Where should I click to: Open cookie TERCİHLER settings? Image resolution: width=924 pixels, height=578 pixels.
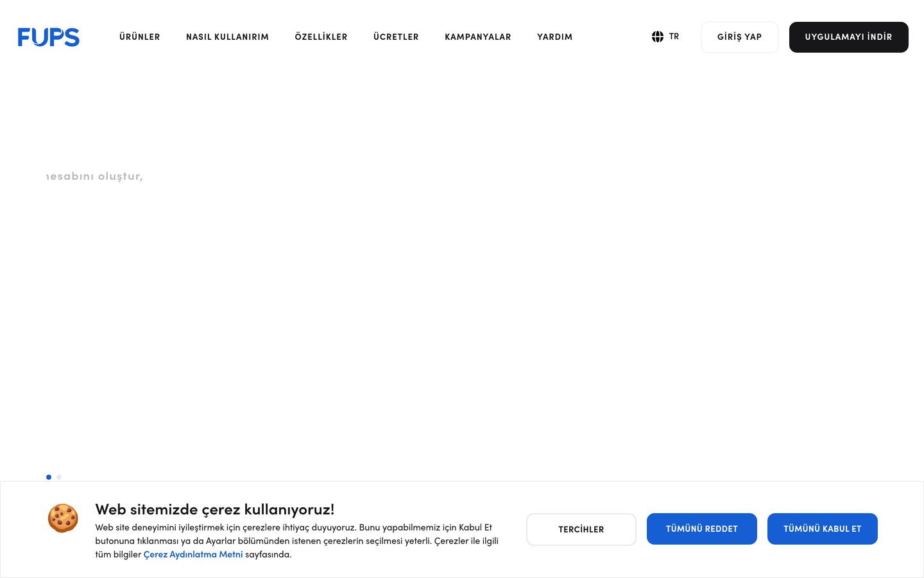click(581, 529)
